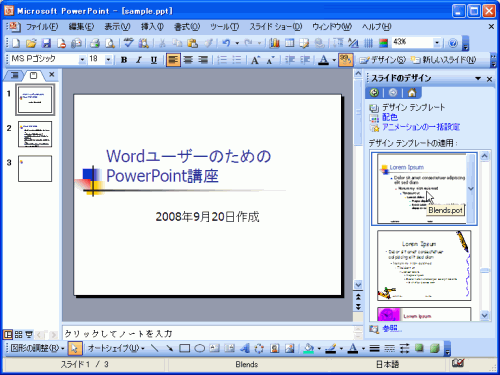This screenshot has height=375, width=500.
Task: Insert a table using the table icon
Action: (x=290, y=43)
